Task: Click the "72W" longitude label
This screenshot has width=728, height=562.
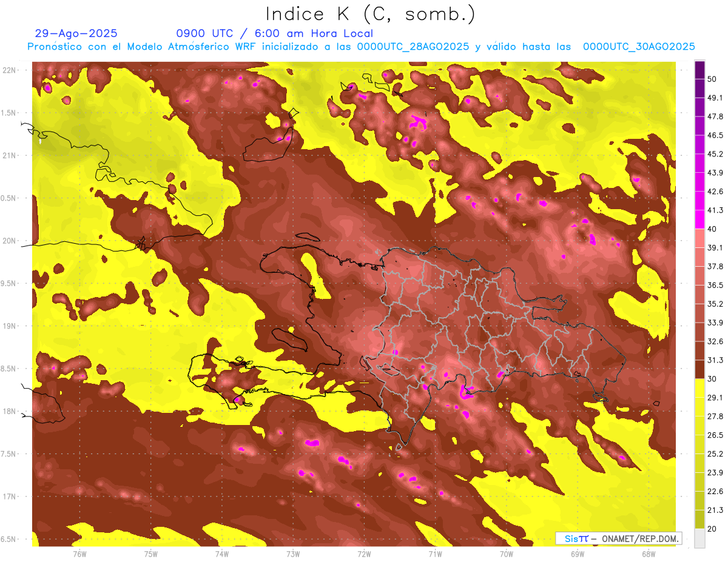Action: [x=364, y=554]
